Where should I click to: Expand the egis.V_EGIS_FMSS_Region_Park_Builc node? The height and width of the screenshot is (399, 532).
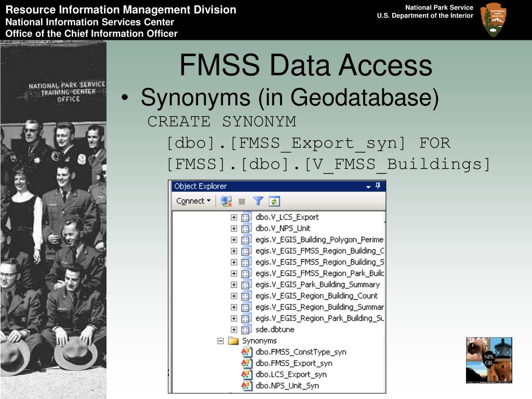[234, 273]
